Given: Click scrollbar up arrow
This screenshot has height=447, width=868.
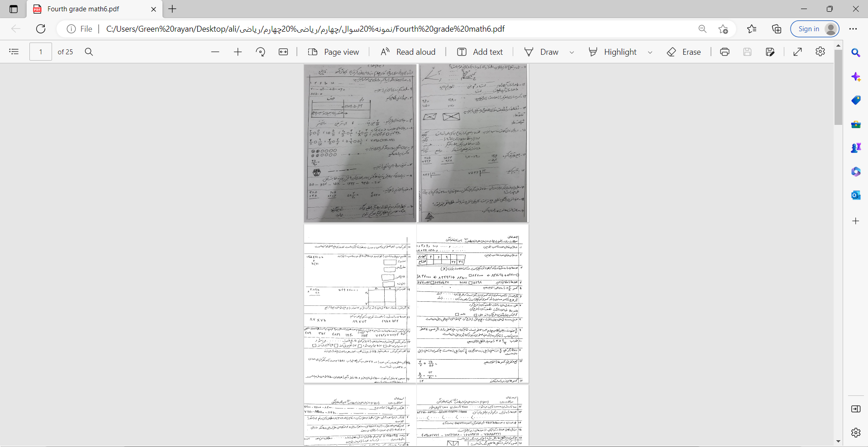Looking at the screenshot, I should click(838, 45).
